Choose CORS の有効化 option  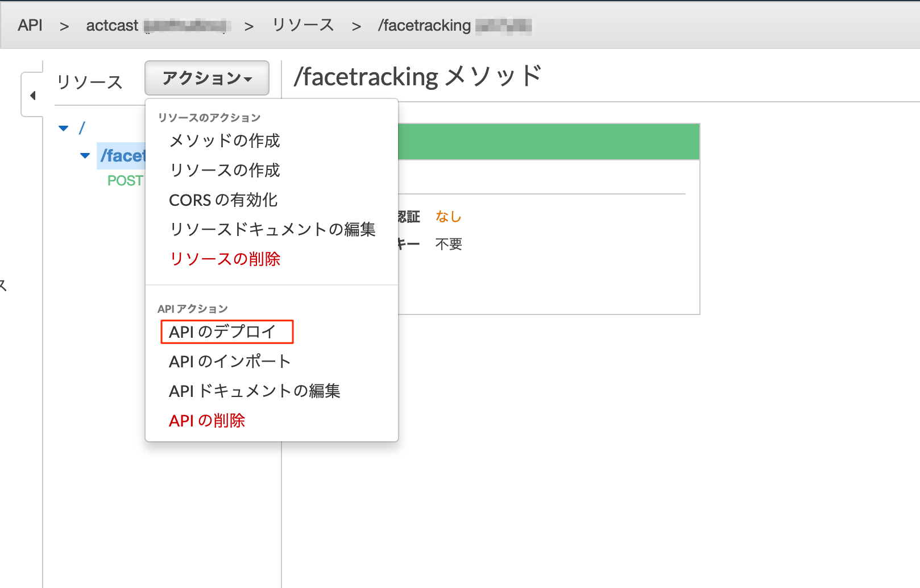pyautogui.click(x=223, y=200)
